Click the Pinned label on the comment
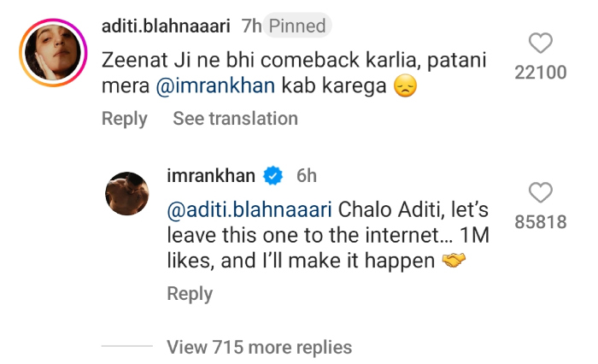 tap(298, 26)
